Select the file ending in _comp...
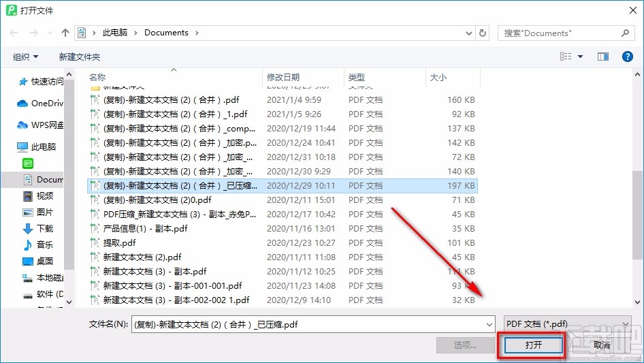 coord(283,129)
